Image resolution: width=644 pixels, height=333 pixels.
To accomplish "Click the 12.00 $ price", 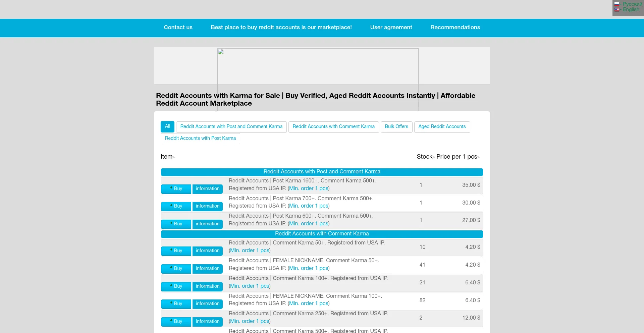I will coord(471,318).
